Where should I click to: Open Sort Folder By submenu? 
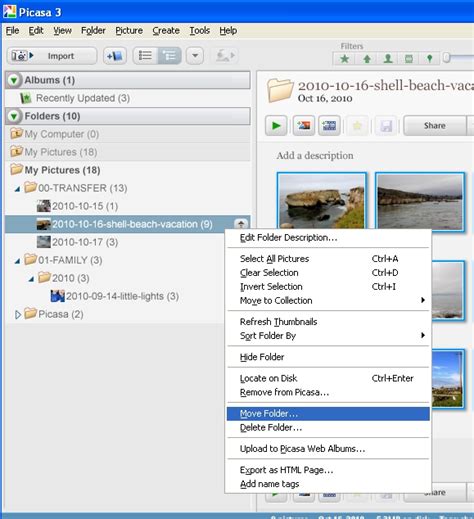click(328, 336)
